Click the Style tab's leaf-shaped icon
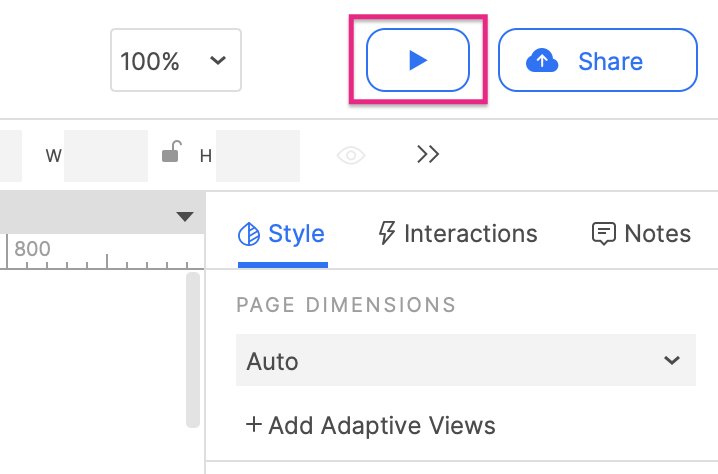 pos(248,234)
